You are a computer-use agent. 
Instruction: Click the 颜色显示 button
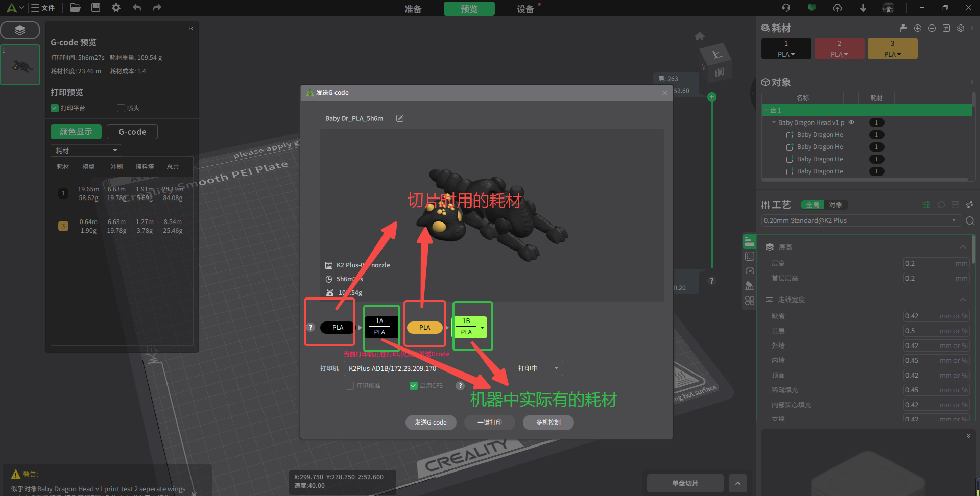click(76, 132)
